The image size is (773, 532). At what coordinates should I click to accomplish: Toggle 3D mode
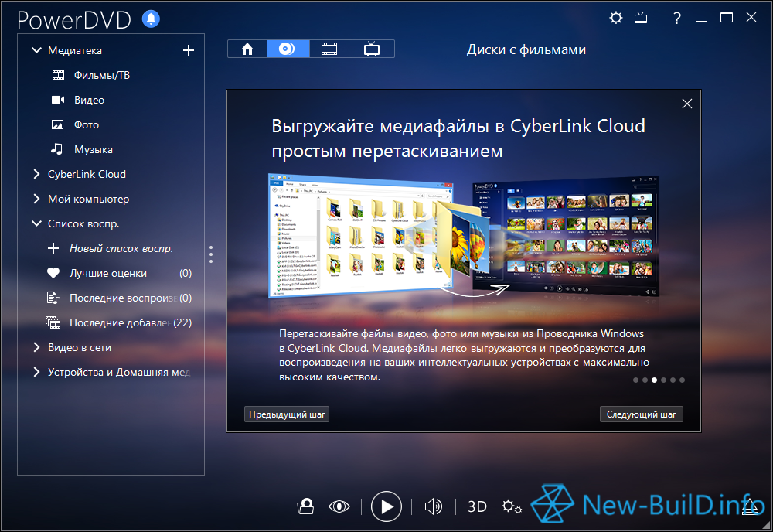click(x=477, y=506)
